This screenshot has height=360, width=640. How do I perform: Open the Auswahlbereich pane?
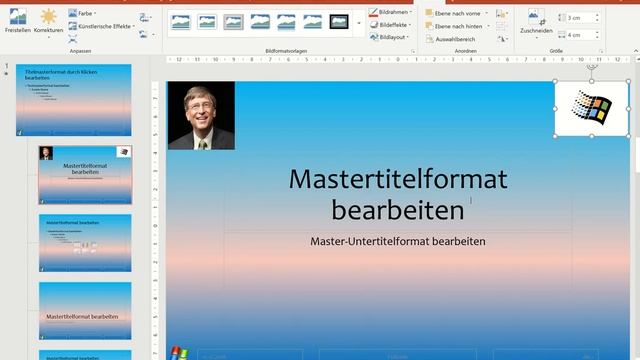[450, 39]
